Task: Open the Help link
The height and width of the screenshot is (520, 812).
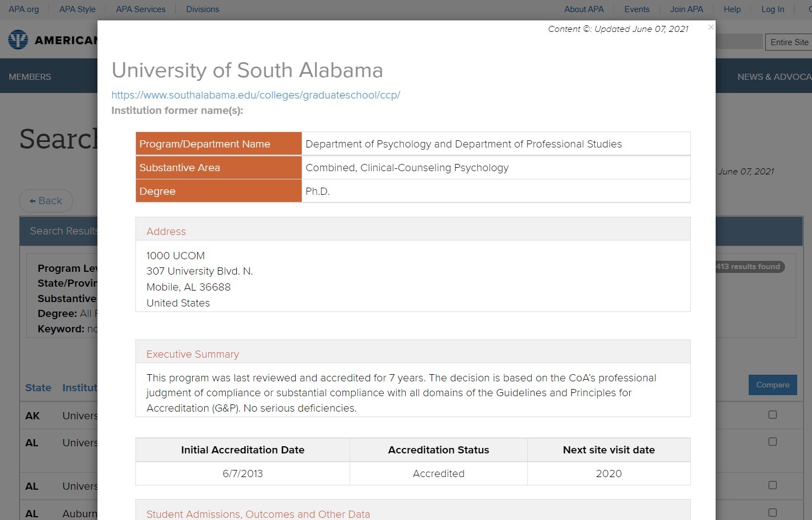Action: 732,9
